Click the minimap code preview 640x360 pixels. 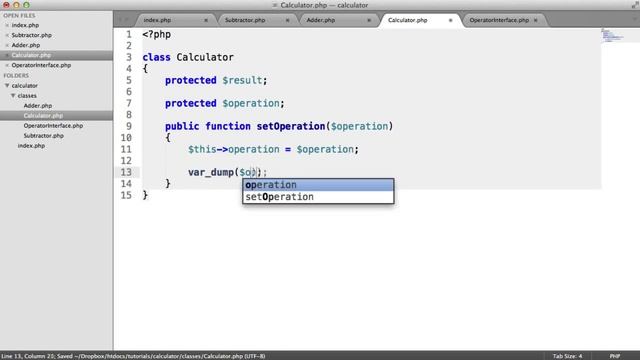coord(612,36)
